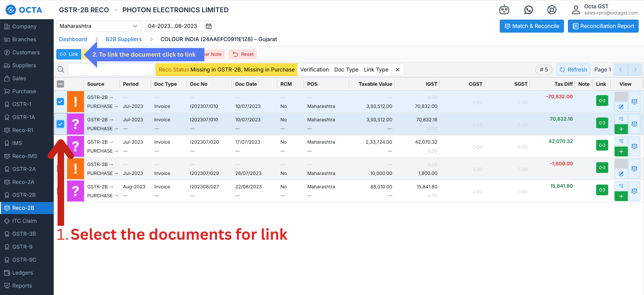This screenshot has width=644, height=295.
Task: Click the Match & Reconcile button
Action: pyautogui.click(x=531, y=26)
